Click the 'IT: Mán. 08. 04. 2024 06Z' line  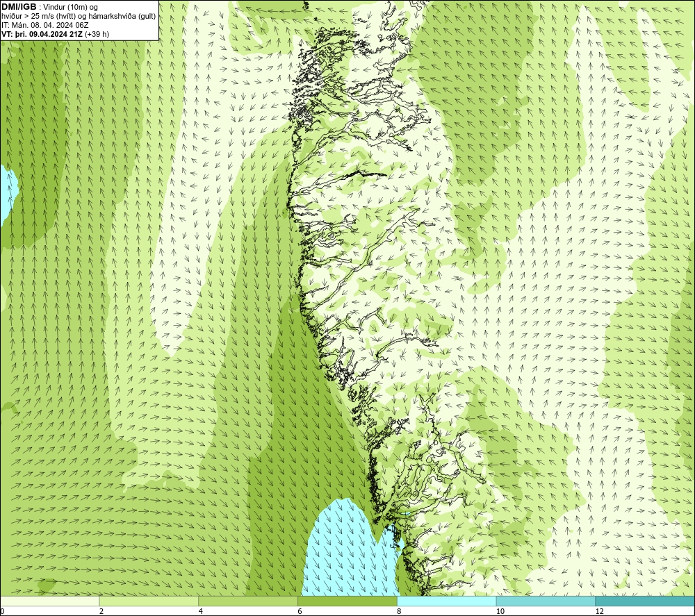click(x=44, y=25)
